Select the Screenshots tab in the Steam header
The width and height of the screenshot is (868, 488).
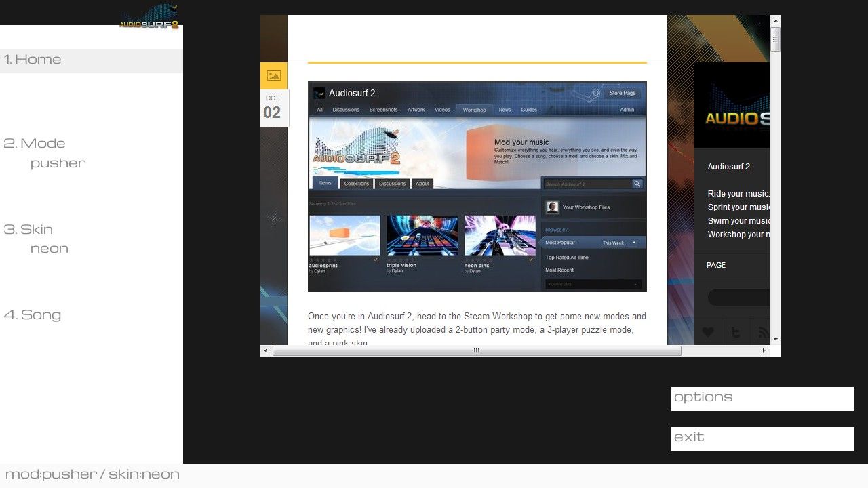[x=384, y=110]
